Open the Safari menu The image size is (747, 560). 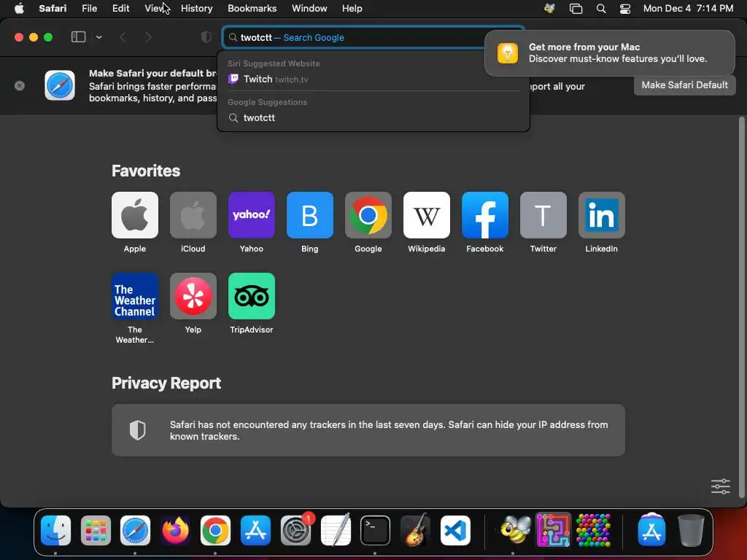tap(53, 8)
